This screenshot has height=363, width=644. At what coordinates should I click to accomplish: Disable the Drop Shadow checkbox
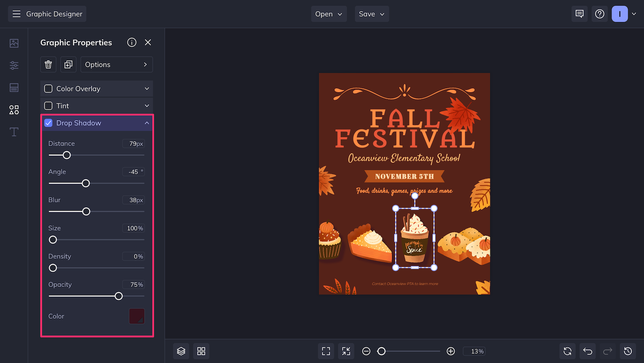click(48, 123)
